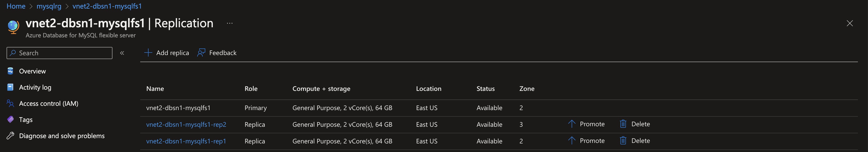
Task: Click the Add replica plus icon
Action: point(148,53)
